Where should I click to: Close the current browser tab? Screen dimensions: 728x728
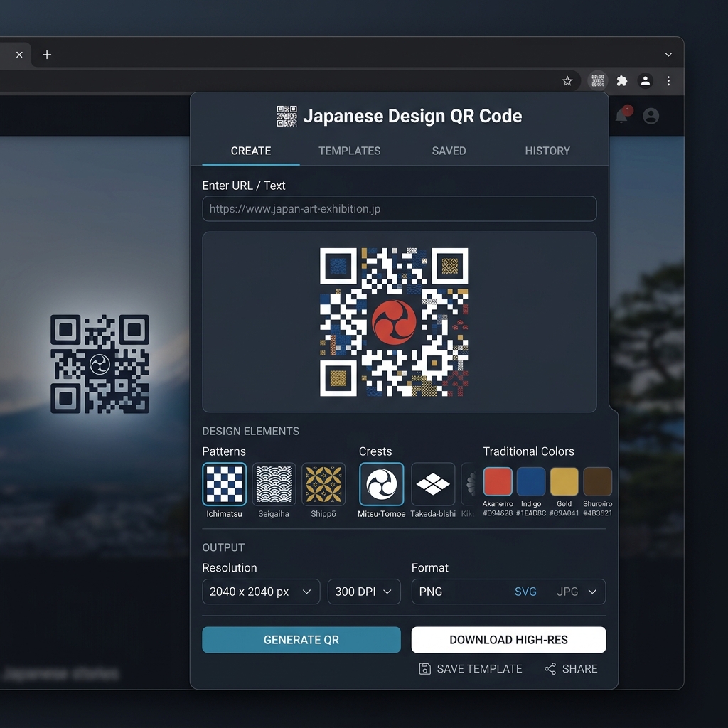(x=19, y=55)
